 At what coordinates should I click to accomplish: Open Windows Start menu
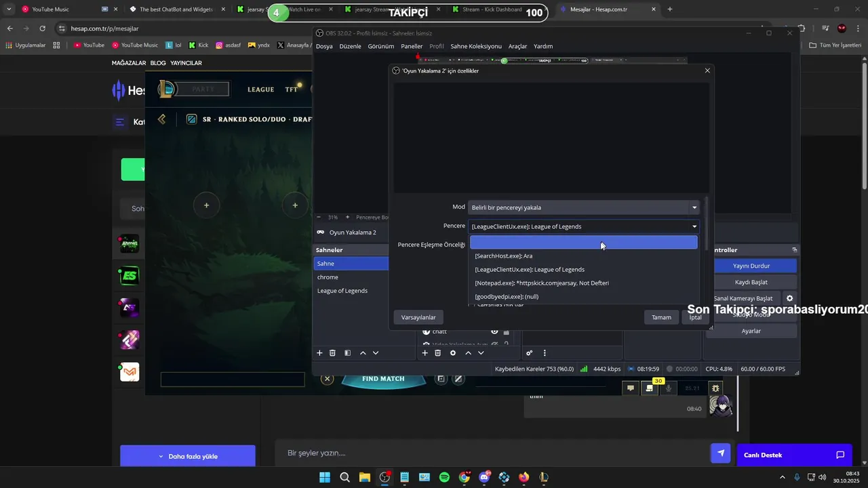pos(325,477)
